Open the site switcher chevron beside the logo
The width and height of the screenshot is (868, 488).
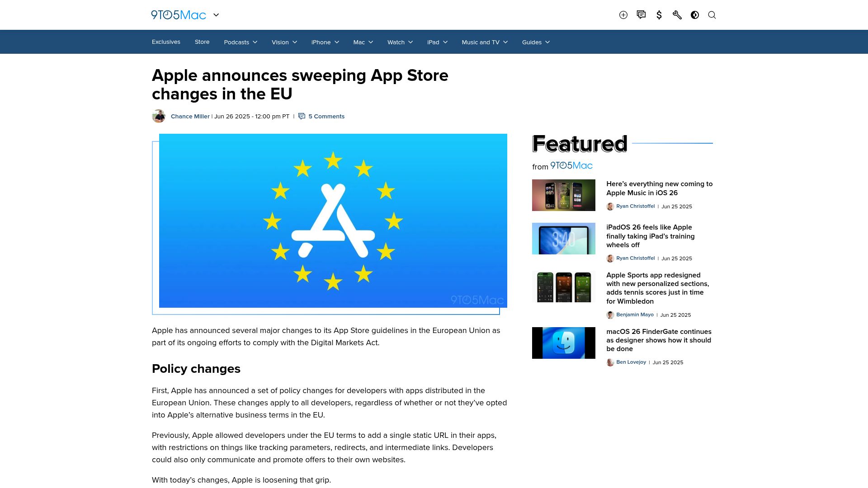(216, 15)
